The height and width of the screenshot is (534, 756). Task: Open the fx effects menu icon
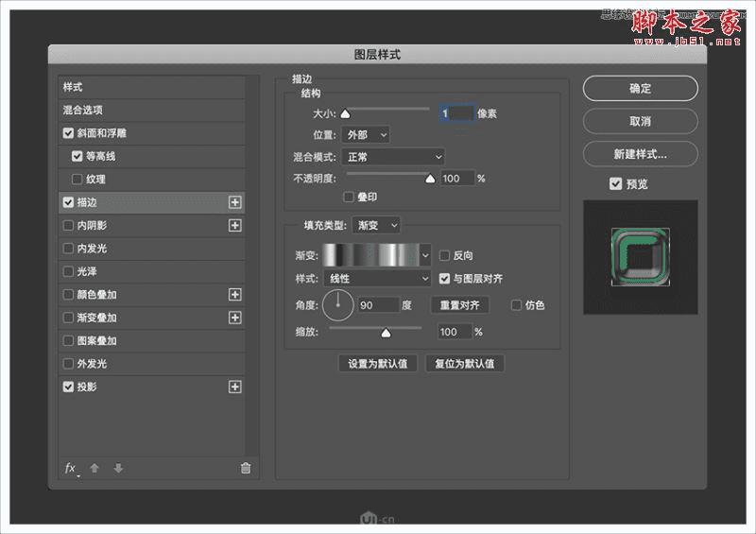coord(70,469)
